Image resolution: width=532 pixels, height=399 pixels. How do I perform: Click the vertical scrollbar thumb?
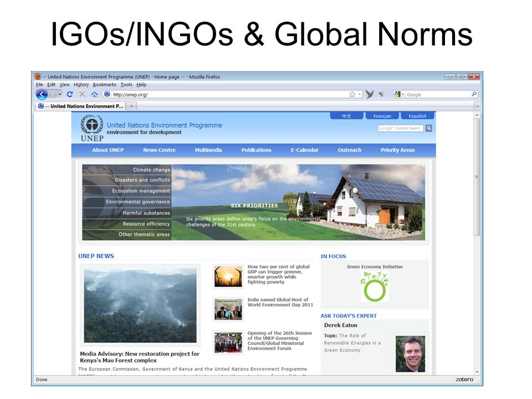click(477, 177)
